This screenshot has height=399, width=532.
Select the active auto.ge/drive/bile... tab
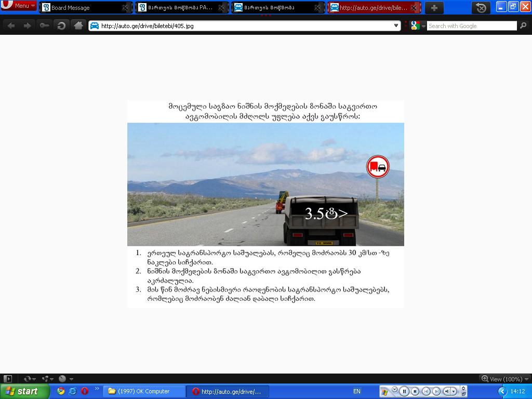tap(374, 7)
